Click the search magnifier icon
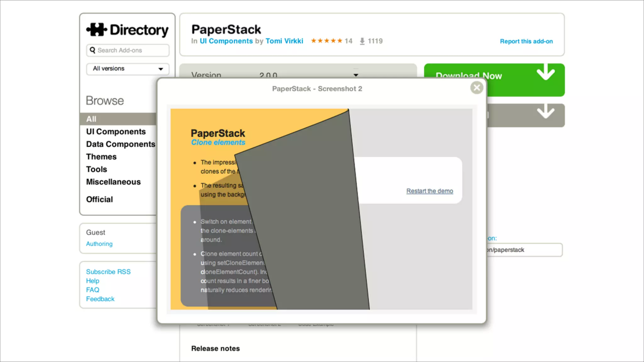The image size is (644, 362). click(92, 50)
